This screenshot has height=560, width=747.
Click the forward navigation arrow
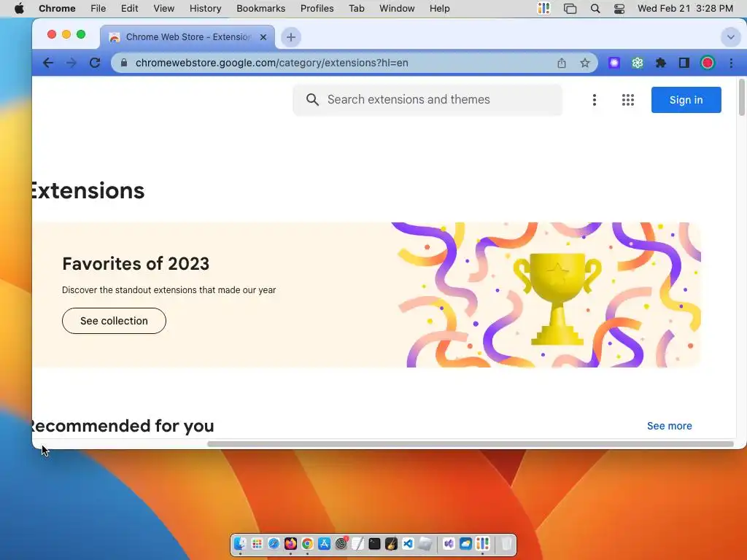coord(71,63)
